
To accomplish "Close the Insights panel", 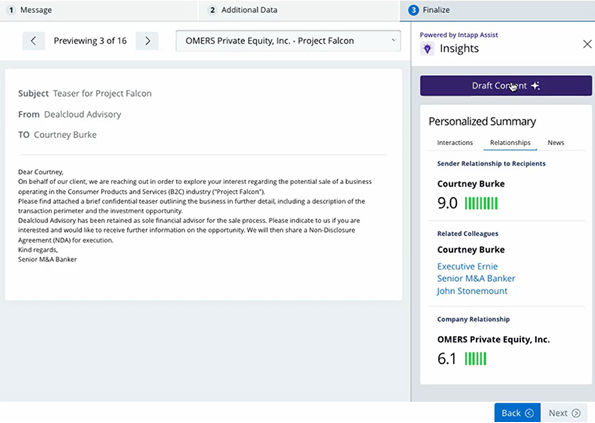I will point(587,44).
